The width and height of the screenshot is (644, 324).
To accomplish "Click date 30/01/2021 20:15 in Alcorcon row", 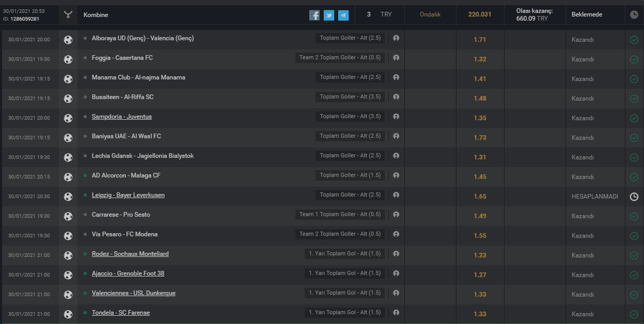I will click(29, 177).
